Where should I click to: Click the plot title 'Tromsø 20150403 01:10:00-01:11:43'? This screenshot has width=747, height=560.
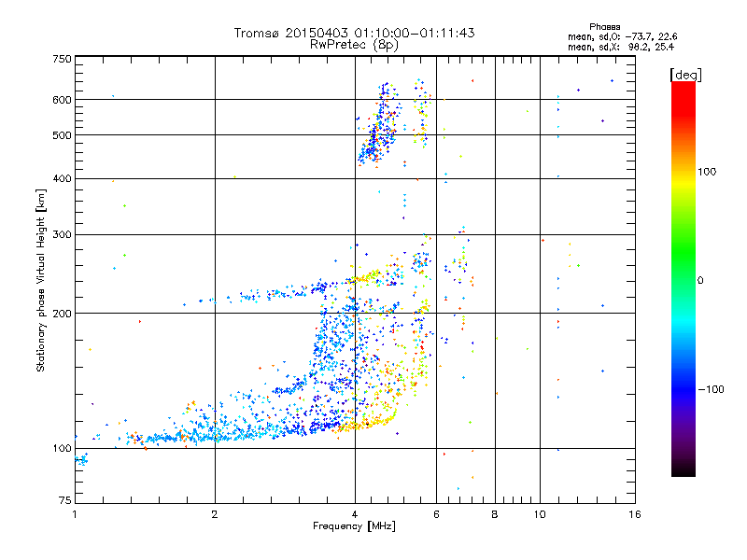[x=354, y=33]
